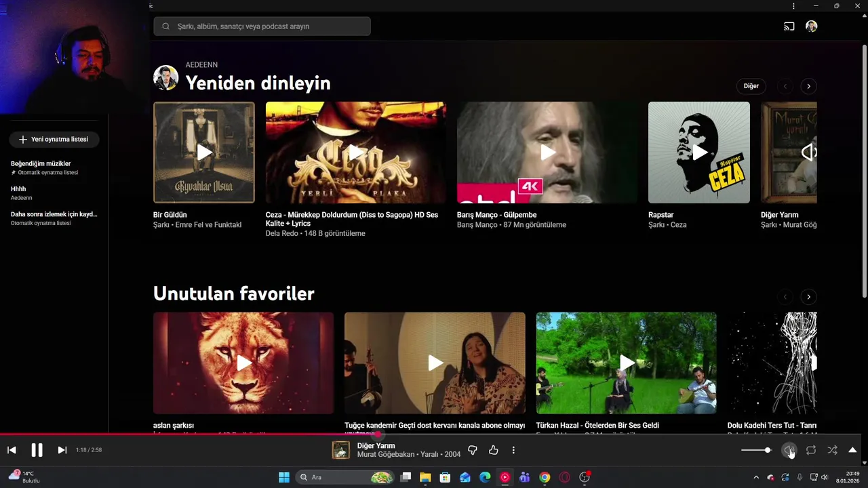Play the Tuğçe kandemir Geçti dost kervanı thumbnail

click(435, 363)
